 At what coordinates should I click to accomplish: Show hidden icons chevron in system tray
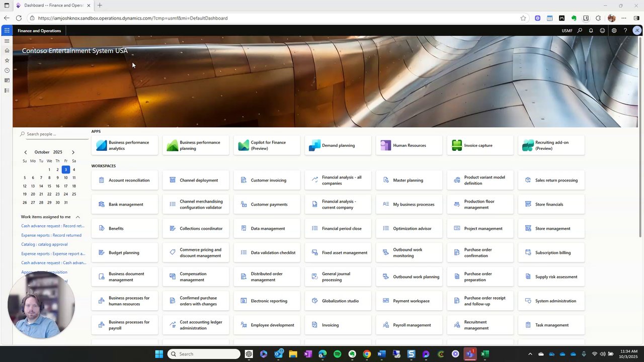530,354
